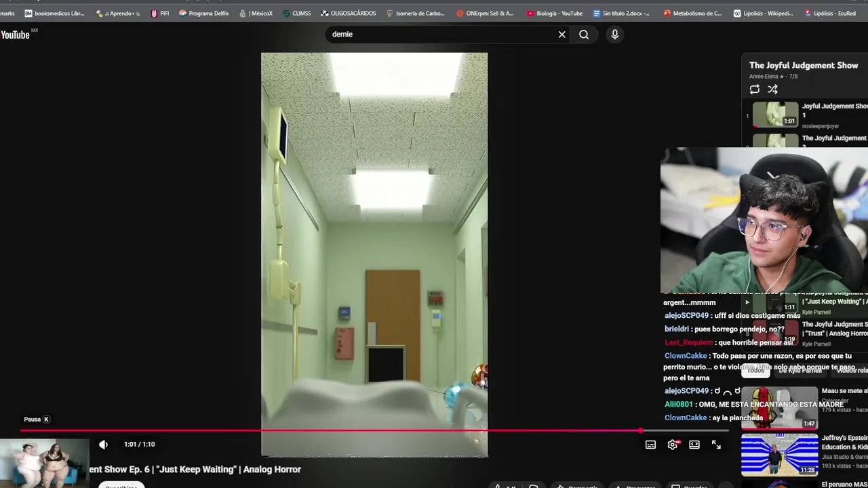Start voice search with the microphone icon
The image size is (868, 488).
[x=614, y=35]
